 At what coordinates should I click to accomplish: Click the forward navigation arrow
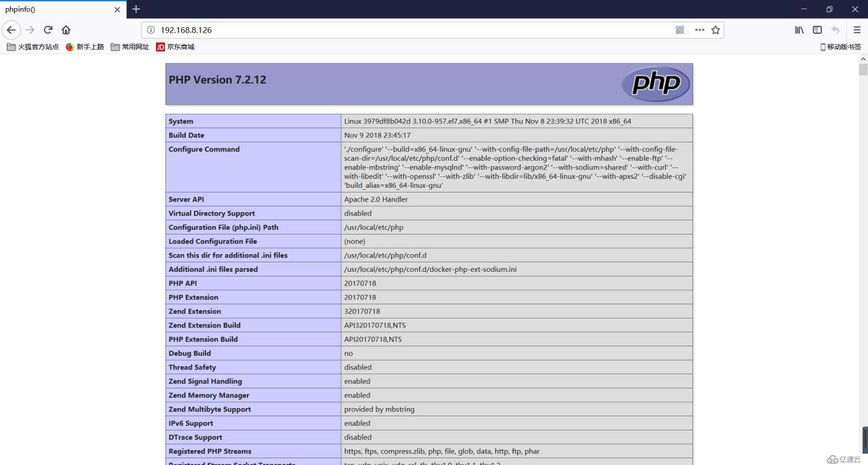click(x=29, y=30)
